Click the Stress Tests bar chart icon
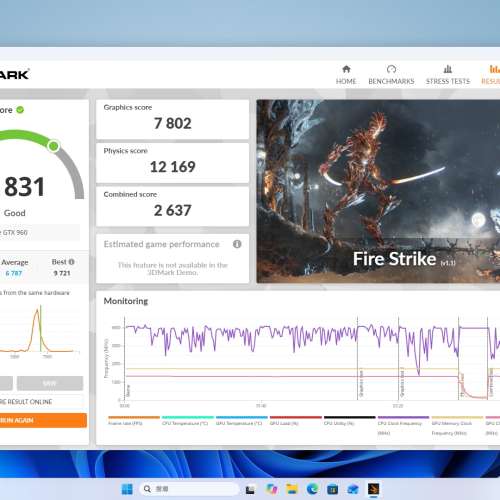Image resolution: width=500 pixels, height=500 pixels. click(448, 69)
